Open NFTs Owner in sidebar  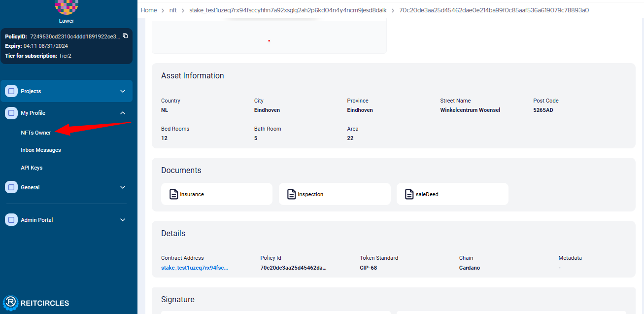(35, 133)
